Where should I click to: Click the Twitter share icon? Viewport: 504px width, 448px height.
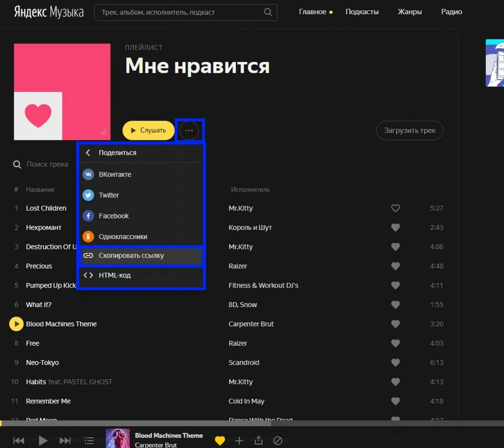click(89, 195)
